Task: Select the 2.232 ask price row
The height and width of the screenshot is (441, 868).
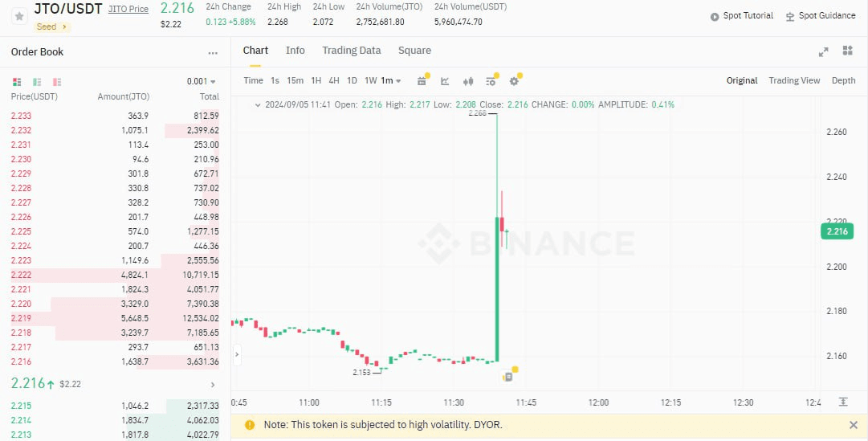Action: [115, 131]
